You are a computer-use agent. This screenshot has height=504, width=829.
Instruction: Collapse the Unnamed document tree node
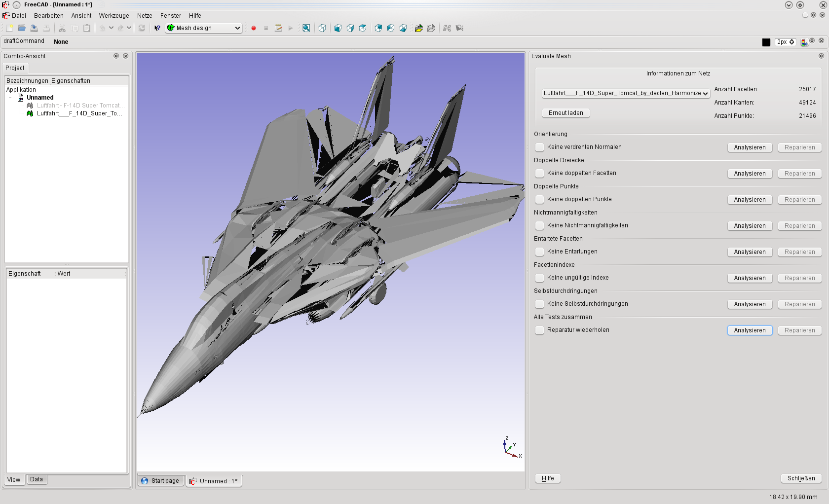(10, 98)
